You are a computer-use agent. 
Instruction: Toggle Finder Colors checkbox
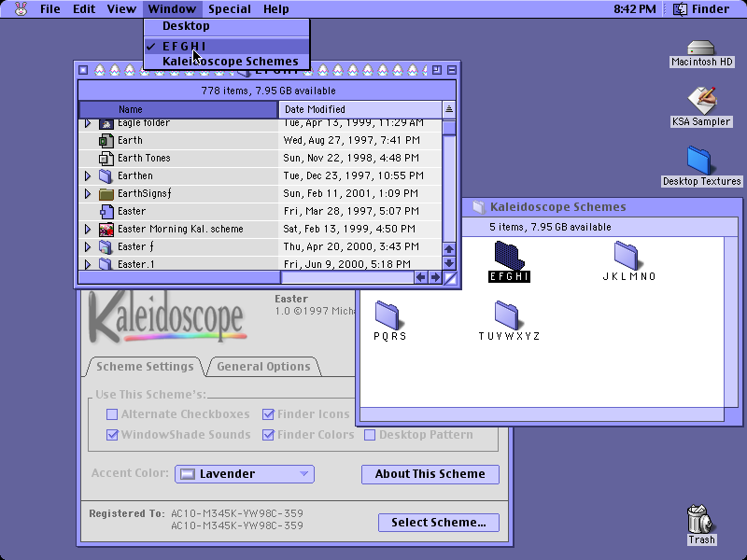(268, 435)
